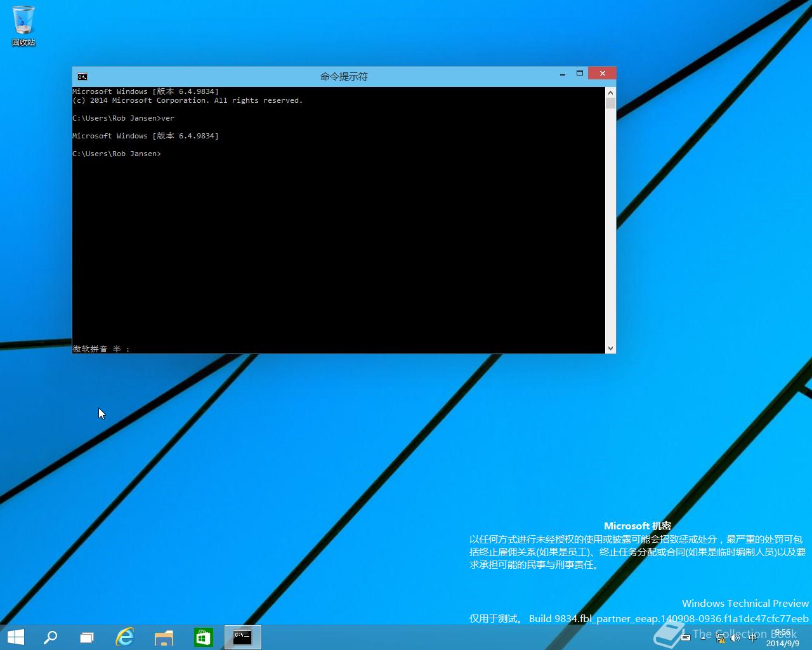Select the Command Prompt taskbar button
This screenshot has width=812, height=650.
click(x=243, y=637)
